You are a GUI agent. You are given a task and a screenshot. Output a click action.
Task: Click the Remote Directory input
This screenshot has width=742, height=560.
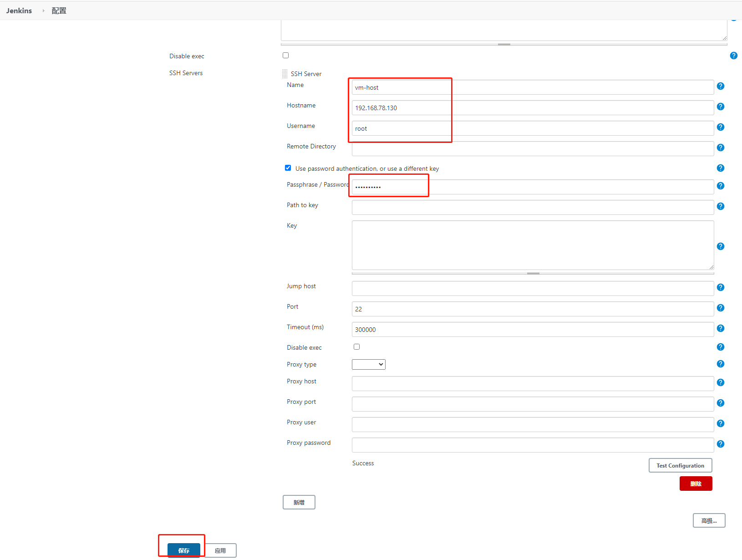coord(533,149)
